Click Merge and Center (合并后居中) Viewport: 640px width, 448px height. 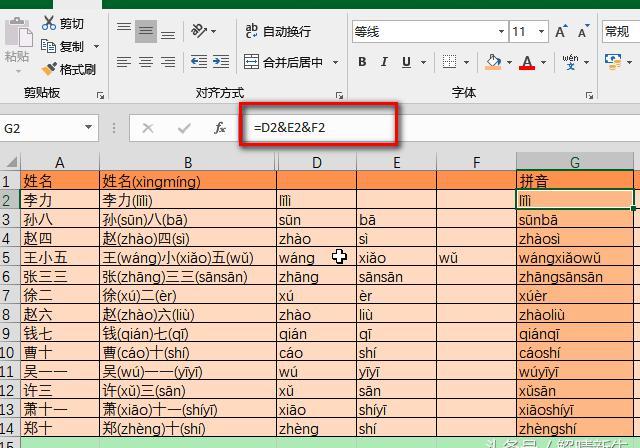click(x=283, y=62)
